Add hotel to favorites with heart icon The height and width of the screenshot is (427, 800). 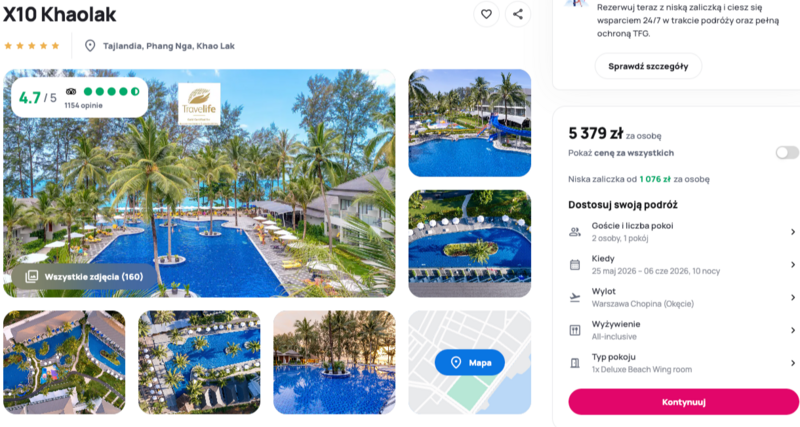[x=486, y=14]
